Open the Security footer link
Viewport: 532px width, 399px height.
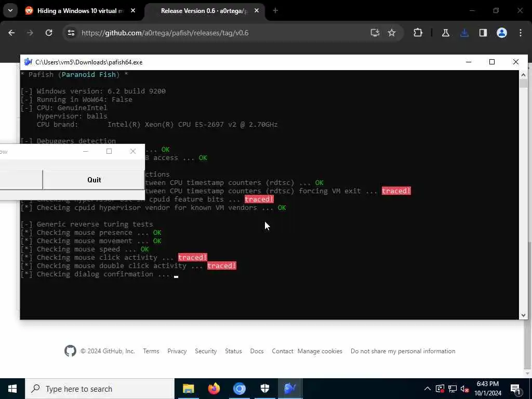(206, 351)
